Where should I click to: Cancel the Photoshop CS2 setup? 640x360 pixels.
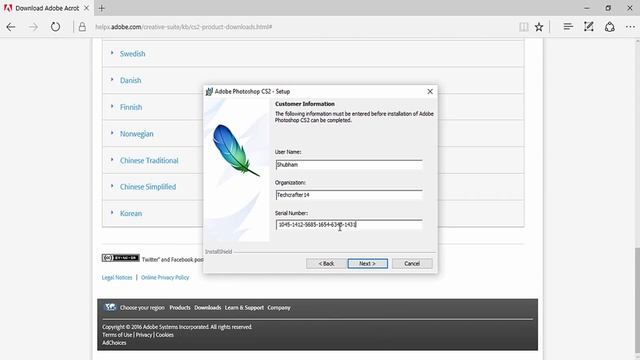[x=412, y=264]
